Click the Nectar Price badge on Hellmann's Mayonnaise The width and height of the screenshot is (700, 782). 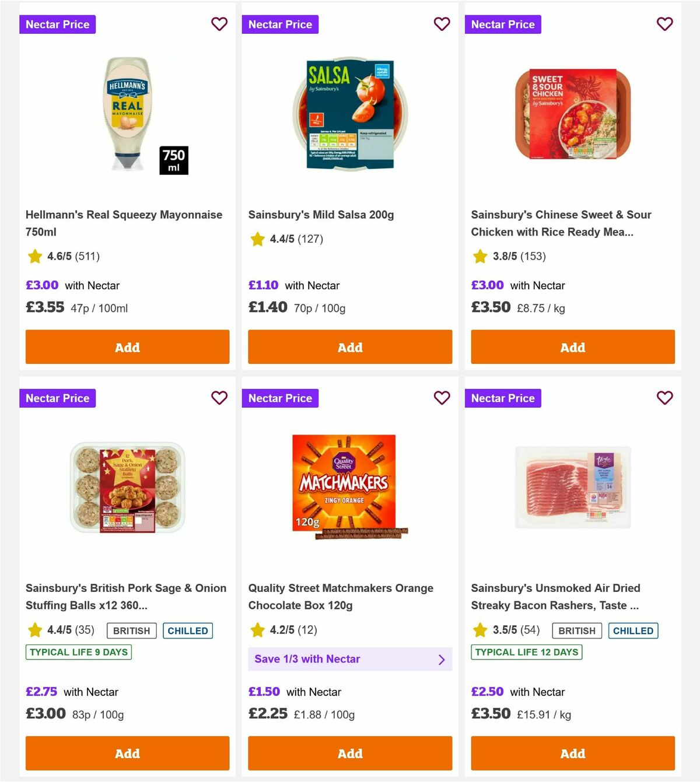(57, 24)
